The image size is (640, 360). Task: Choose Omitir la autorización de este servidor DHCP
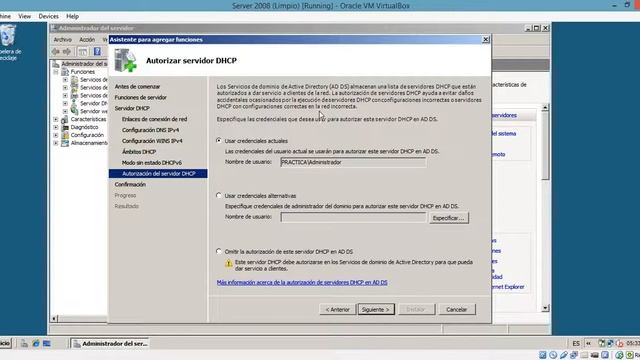(x=219, y=251)
